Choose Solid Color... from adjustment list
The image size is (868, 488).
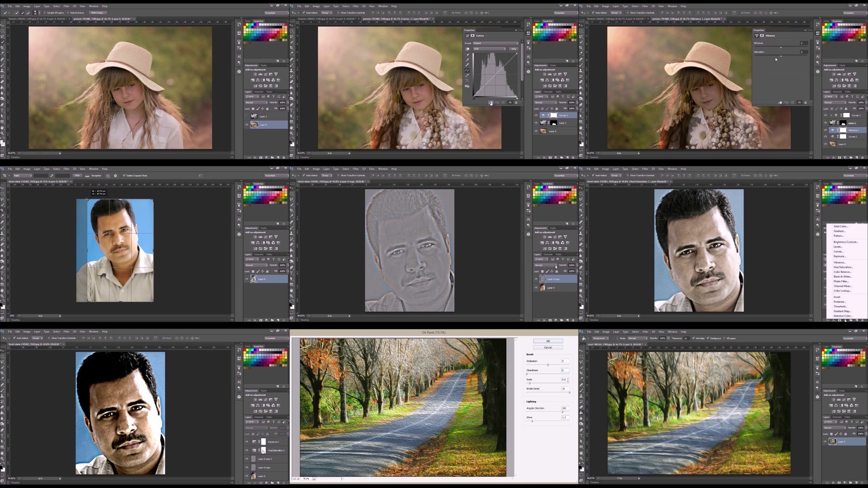[841, 226]
